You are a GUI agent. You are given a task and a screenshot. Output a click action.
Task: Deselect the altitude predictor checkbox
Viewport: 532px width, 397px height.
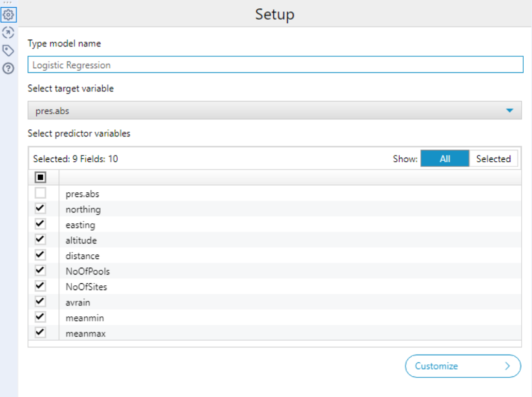pyautogui.click(x=40, y=240)
